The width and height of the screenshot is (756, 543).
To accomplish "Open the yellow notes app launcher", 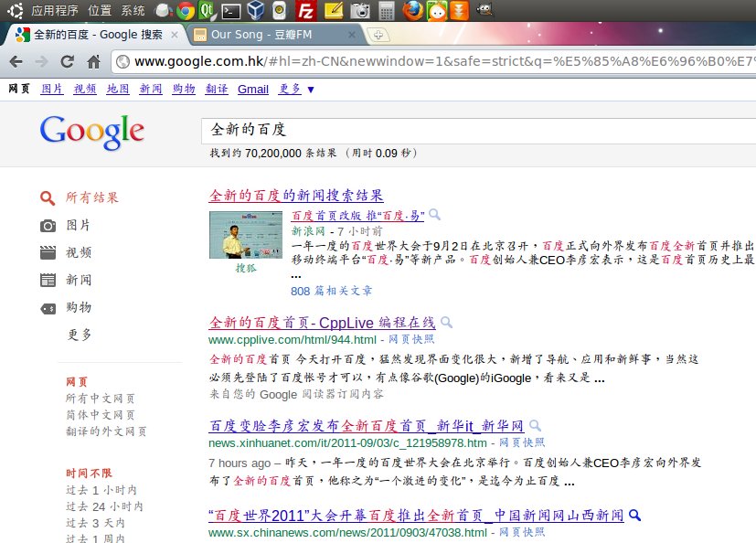I will 333,10.
